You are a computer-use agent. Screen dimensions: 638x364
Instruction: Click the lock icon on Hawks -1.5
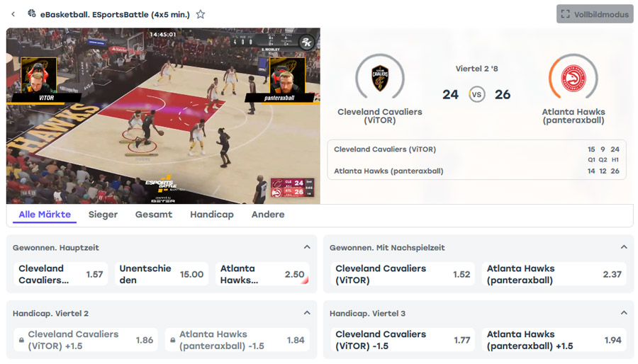pos(172,340)
